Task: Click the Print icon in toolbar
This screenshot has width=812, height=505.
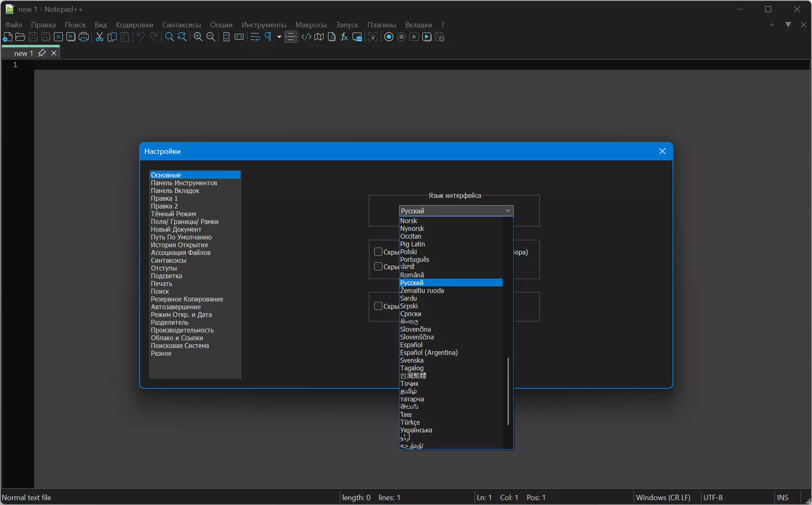Action: pos(84,37)
